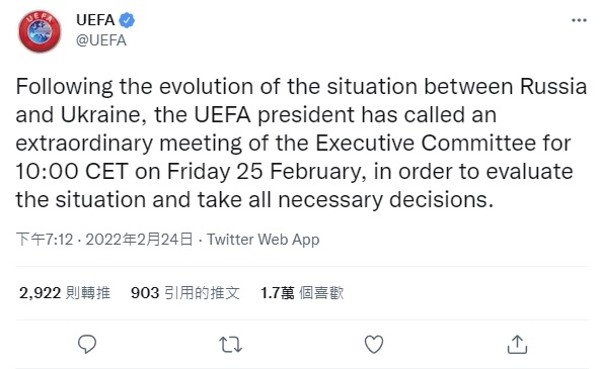The image size is (600, 369).
Task: Open the 903 引用的推文 quote tweets
Action: click(x=185, y=293)
